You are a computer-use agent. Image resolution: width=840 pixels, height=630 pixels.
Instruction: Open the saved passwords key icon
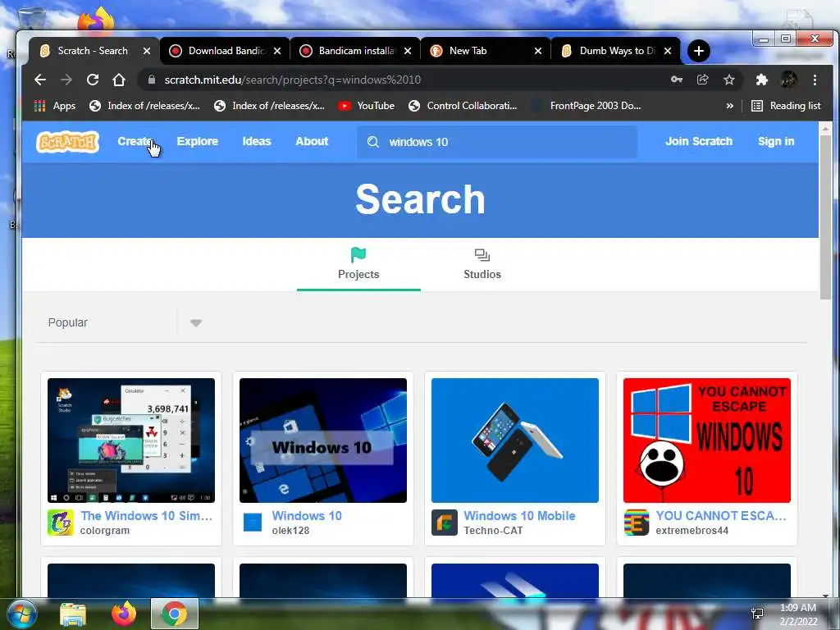[x=677, y=80]
